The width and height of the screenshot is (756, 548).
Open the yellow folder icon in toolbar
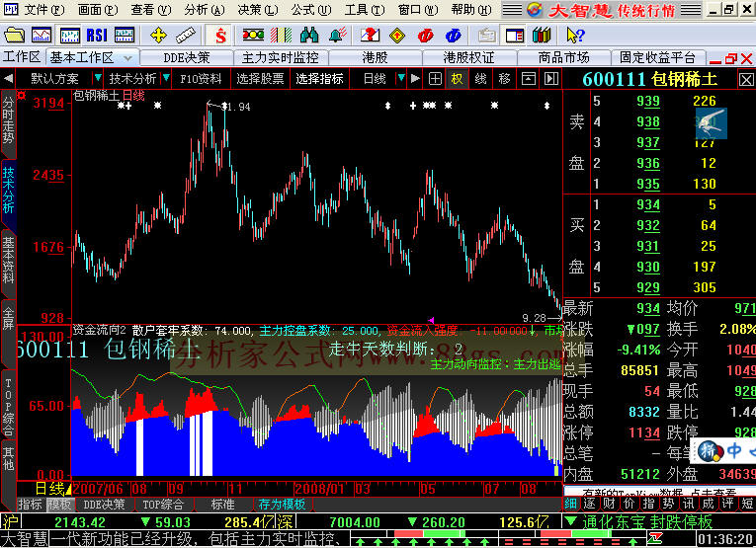[14, 36]
